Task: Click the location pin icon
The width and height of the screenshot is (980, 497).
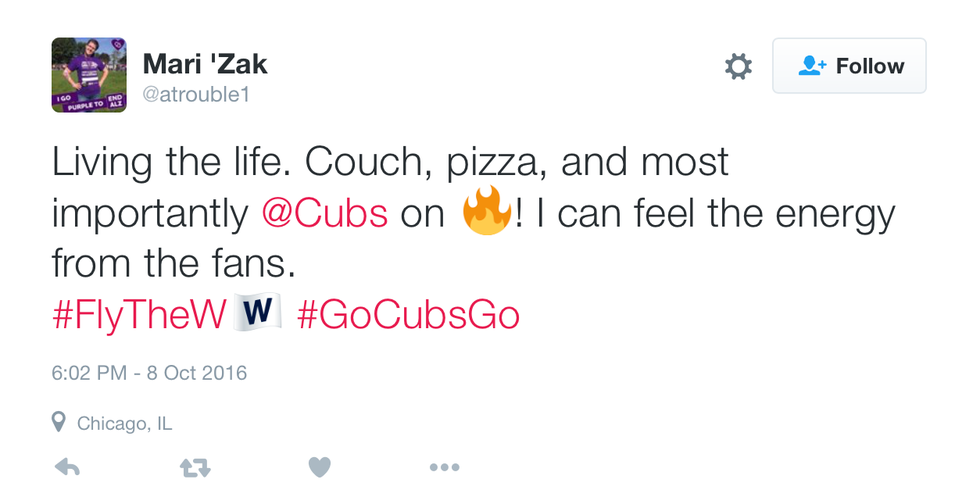Action: [x=59, y=423]
